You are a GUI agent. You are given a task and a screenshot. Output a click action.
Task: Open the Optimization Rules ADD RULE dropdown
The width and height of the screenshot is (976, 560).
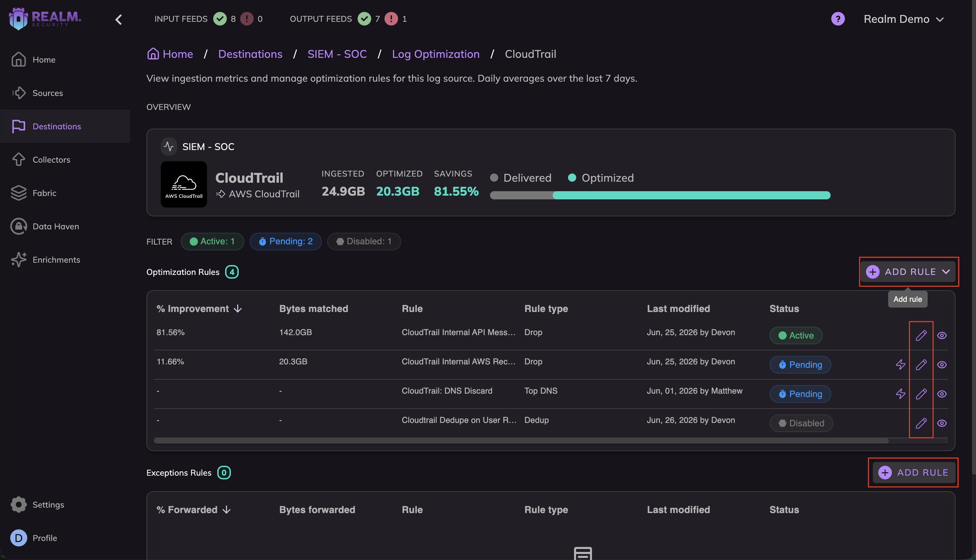[x=908, y=272]
